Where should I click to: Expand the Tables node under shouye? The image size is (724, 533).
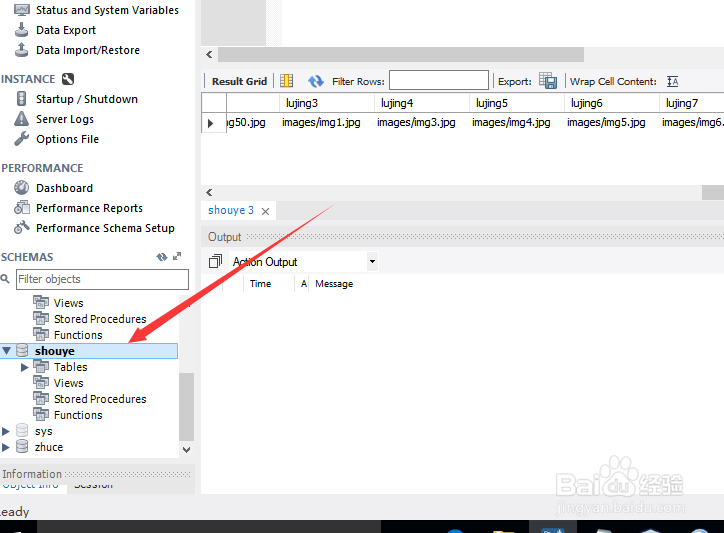24,367
